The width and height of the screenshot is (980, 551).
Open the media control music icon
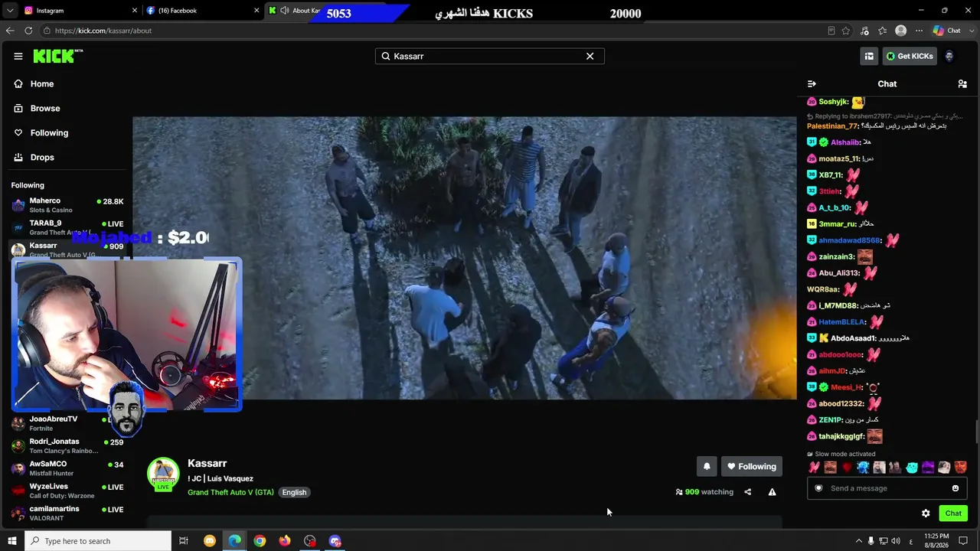[x=864, y=31]
